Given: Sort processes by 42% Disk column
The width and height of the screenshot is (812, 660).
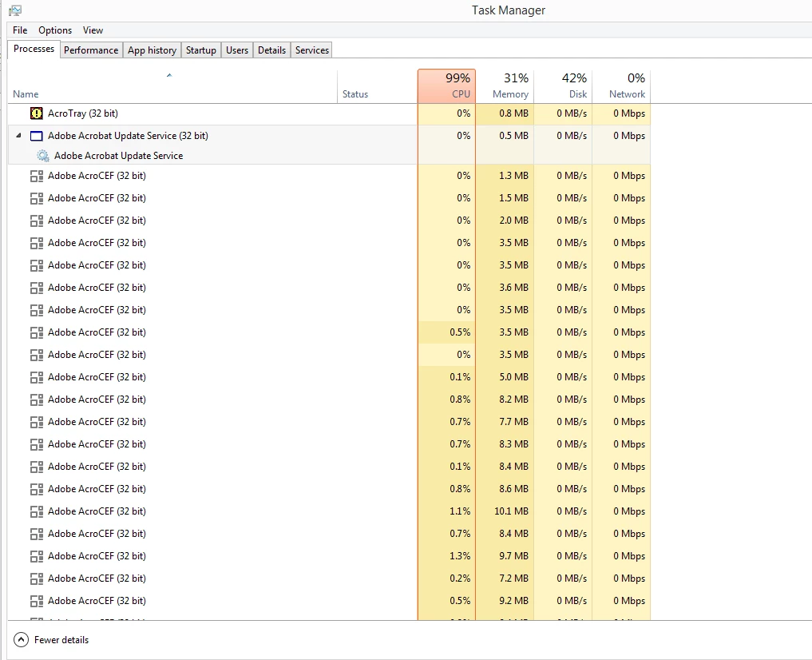Looking at the screenshot, I should click(x=563, y=86).
